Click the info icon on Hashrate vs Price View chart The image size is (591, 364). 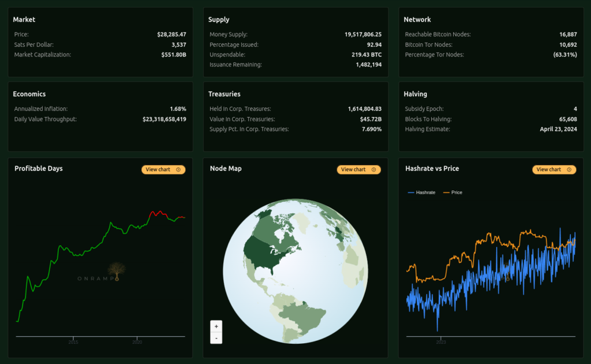point(569,169)
